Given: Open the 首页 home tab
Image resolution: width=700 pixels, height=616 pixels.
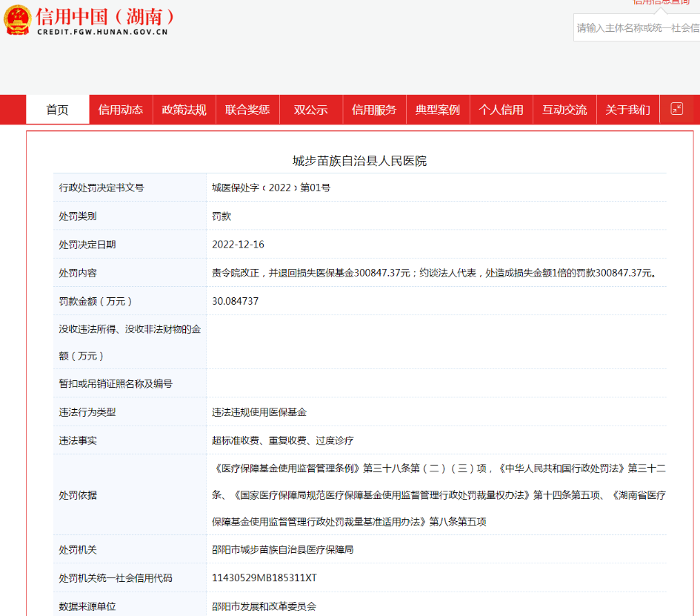Looking at the screenshot, I should coord(57,110).
